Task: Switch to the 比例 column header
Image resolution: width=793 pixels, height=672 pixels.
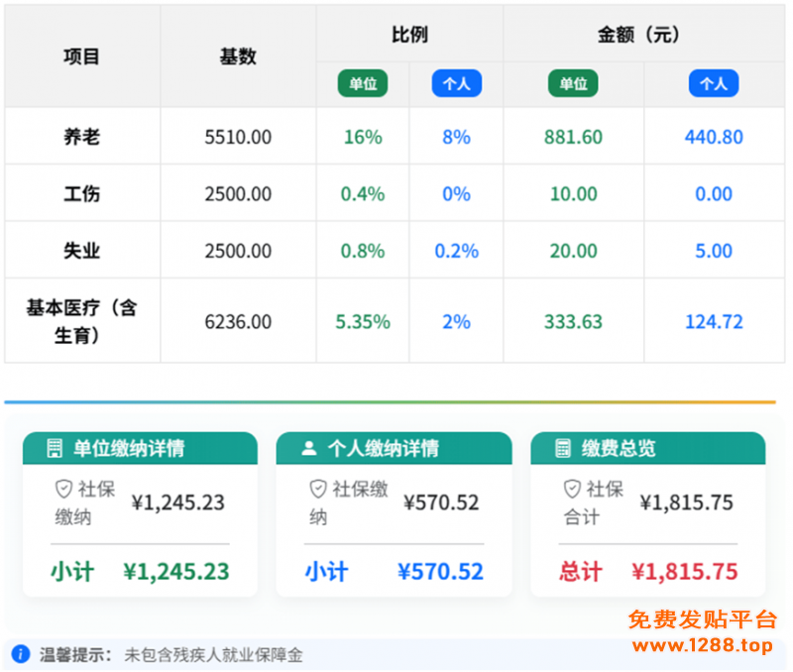Action: [x=409, y=34]
